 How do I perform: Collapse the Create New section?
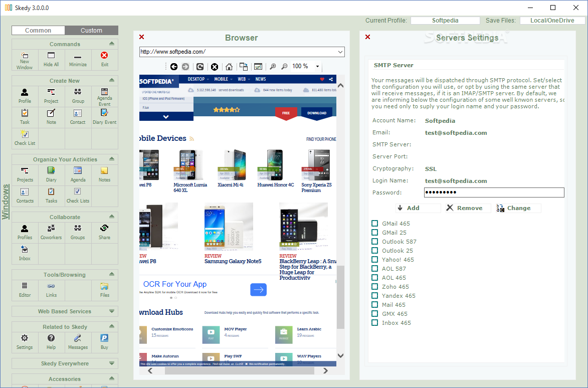point(112,80)
